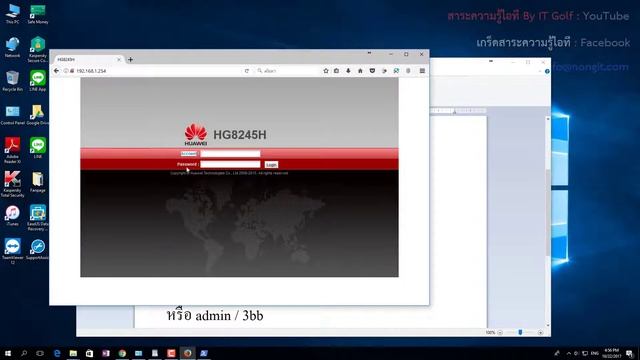Screen dimensions: 640x360
Task: Close the HG8245H browser tab
Action: [x=119, y=60]
